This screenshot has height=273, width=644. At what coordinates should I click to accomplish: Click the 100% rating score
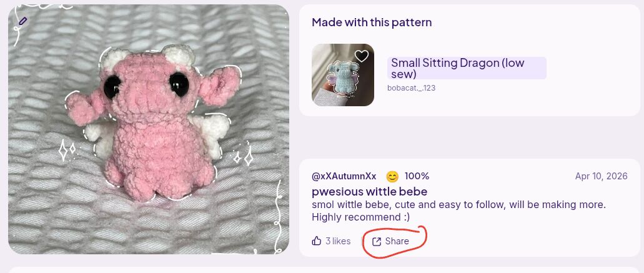tap(417, 176)
